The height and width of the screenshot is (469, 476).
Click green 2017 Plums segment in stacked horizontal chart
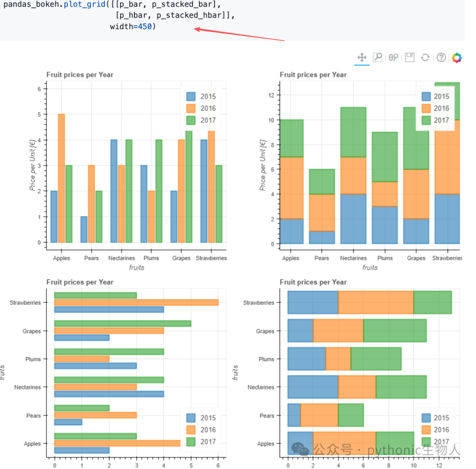(x=376, y=359)
